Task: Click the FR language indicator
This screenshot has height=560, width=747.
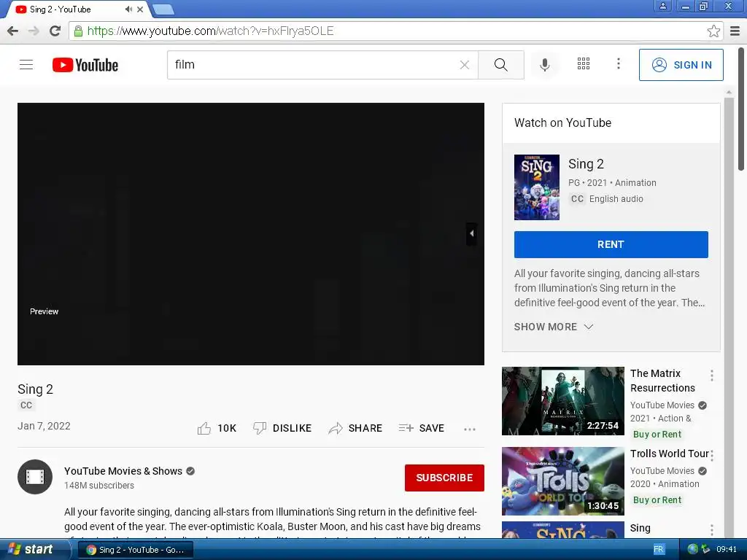Action: click(x=659, y=549)
